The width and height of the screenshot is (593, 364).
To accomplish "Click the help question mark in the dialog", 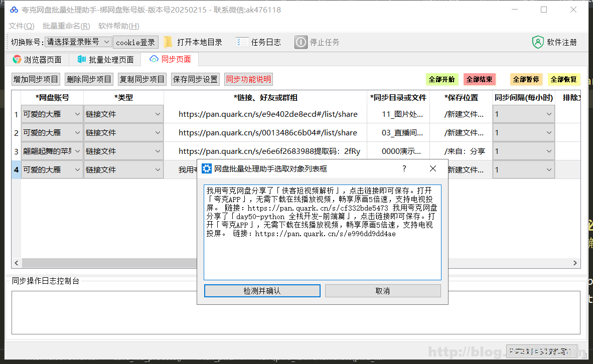I will pyautogui.click(x=404, y=169).
